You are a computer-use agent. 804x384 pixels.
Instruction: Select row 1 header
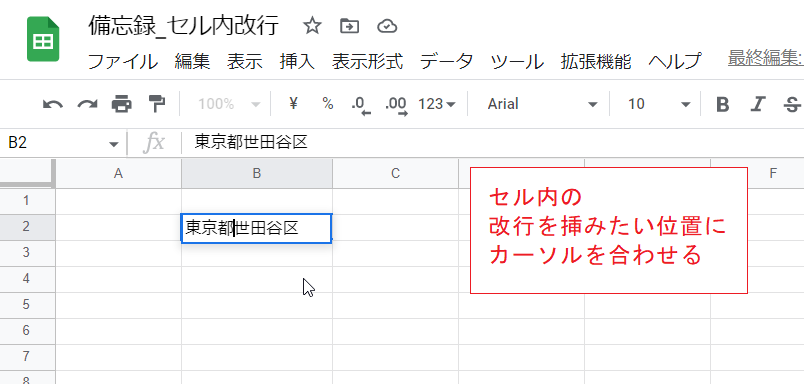point(27,201)
